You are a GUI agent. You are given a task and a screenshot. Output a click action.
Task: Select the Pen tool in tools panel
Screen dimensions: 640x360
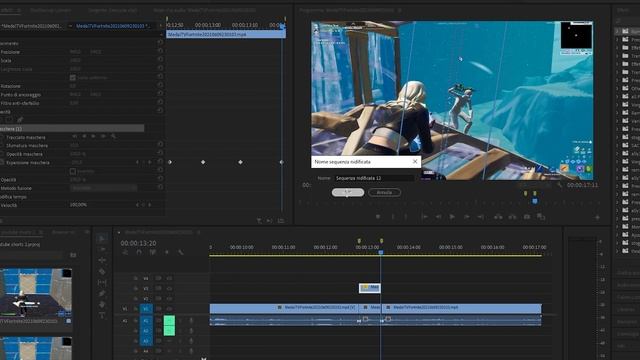[102, 293]
